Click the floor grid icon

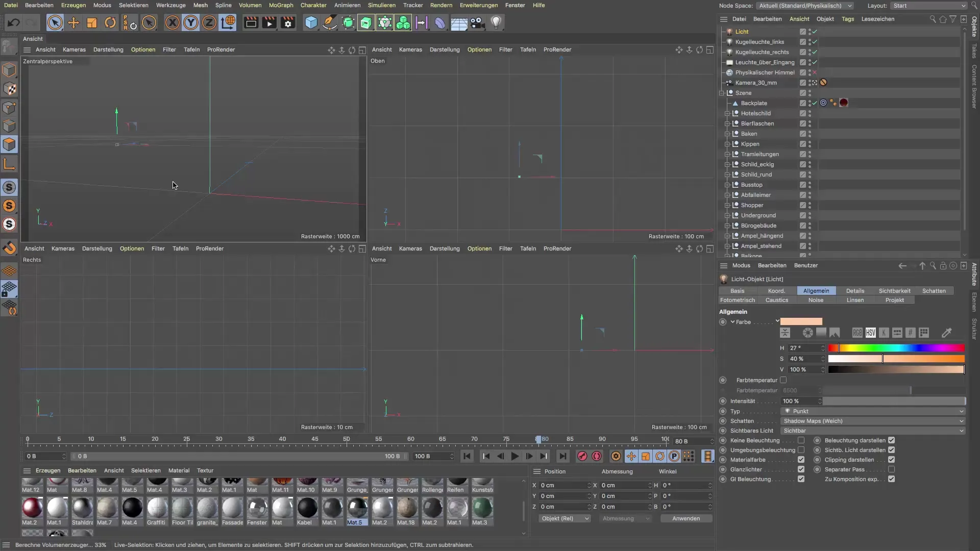pos(459,22)
